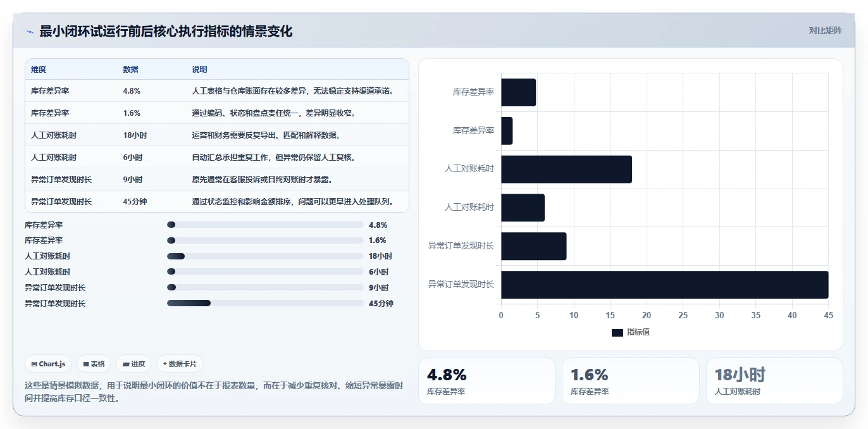Click the 对比矩阵 label in the header
This screenshot has width=868, height=429.
[x=826, y=30]
